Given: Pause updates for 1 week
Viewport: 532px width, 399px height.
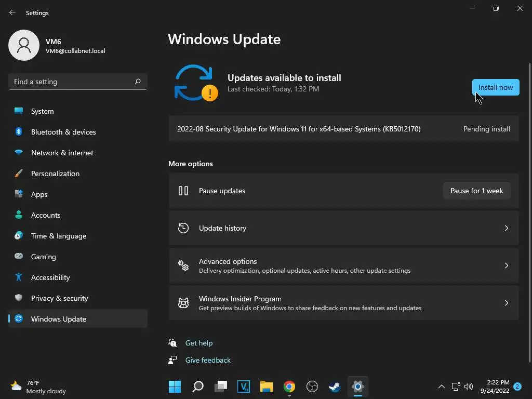Looking at the screenshot, I should click(476, 191).
